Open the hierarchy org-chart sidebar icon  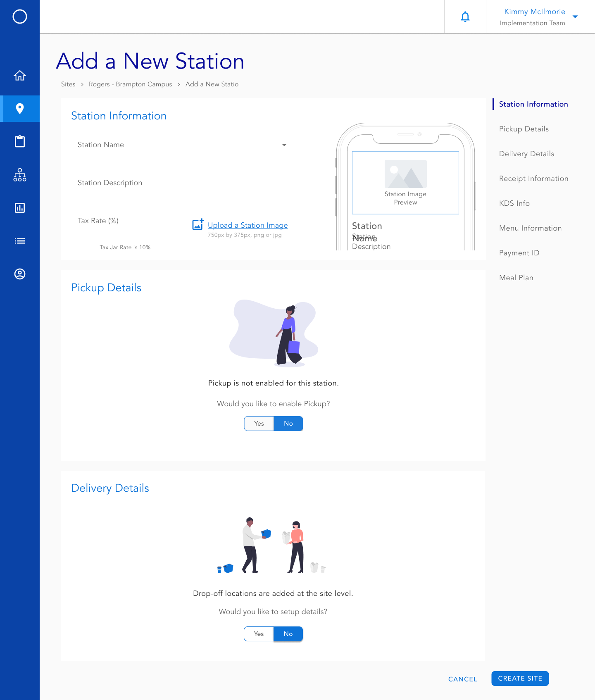[20, 175]
